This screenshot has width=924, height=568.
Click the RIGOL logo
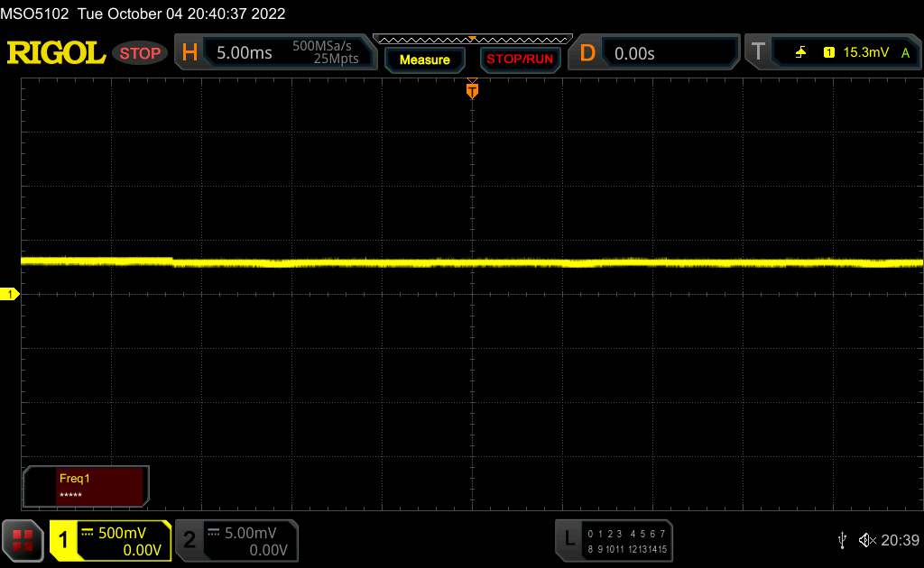tap(56, 53)
